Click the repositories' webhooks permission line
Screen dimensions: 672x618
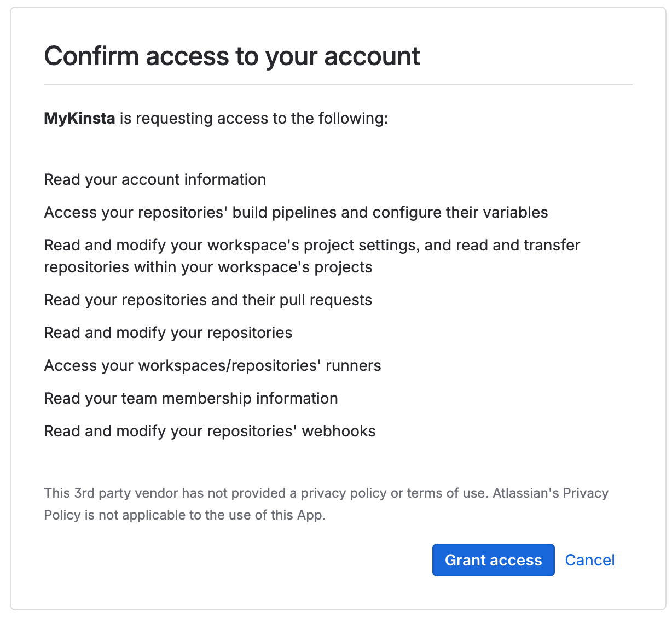point(210,432)
